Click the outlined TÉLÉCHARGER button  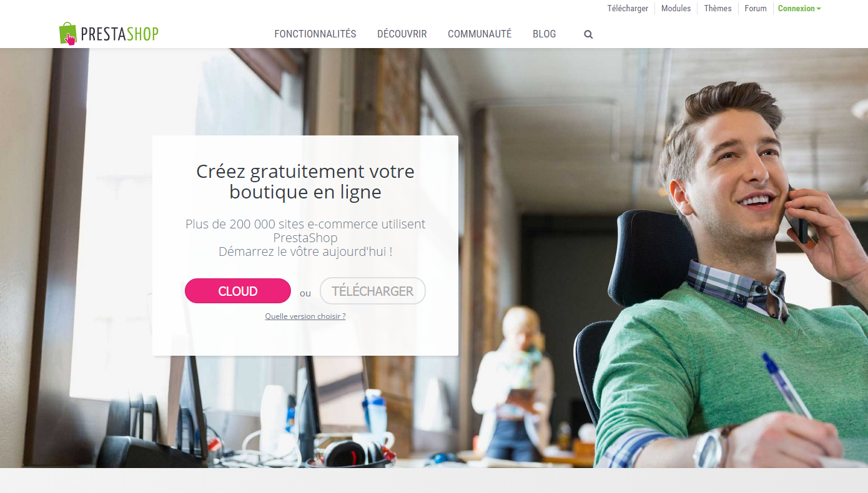[x=373, y=291]
